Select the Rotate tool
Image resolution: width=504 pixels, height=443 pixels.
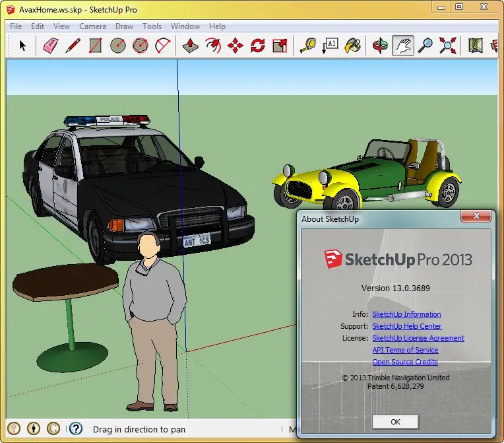coord(258,46)
